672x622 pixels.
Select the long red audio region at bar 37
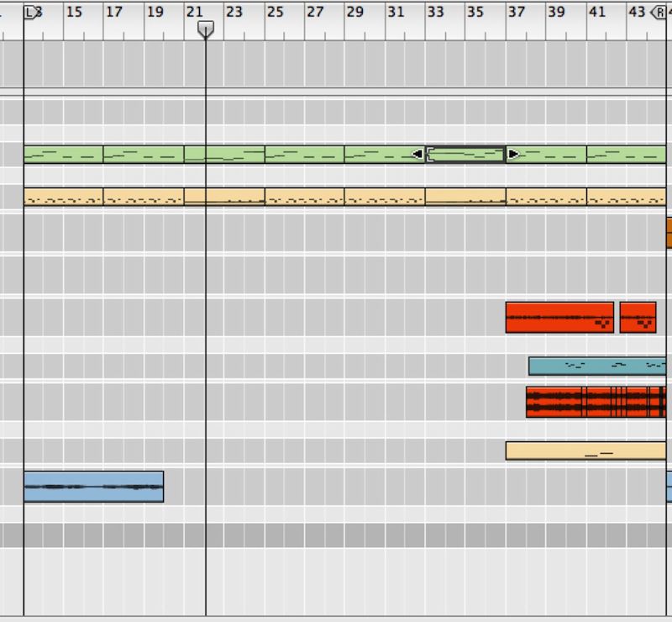559,318
